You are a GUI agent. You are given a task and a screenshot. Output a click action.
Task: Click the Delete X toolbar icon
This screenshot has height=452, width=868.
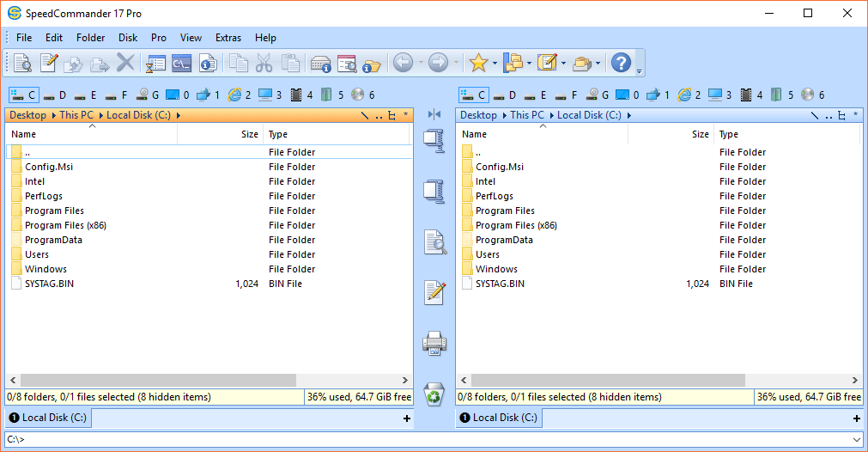[125, 63]
